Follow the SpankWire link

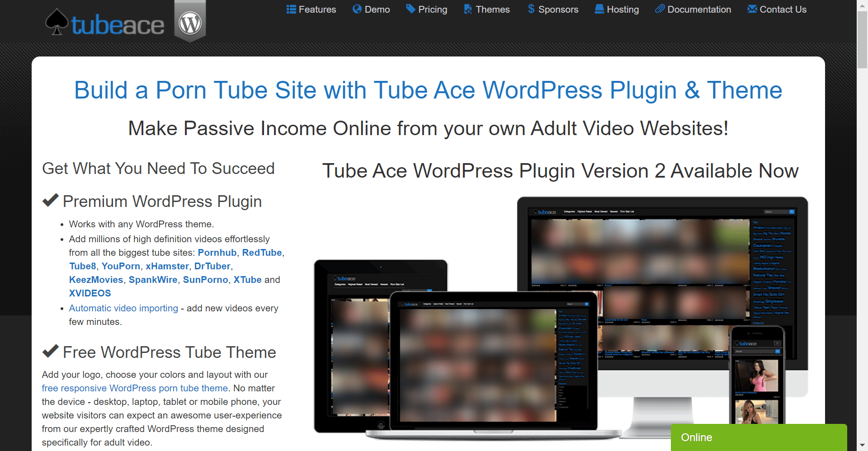[153, 280]
